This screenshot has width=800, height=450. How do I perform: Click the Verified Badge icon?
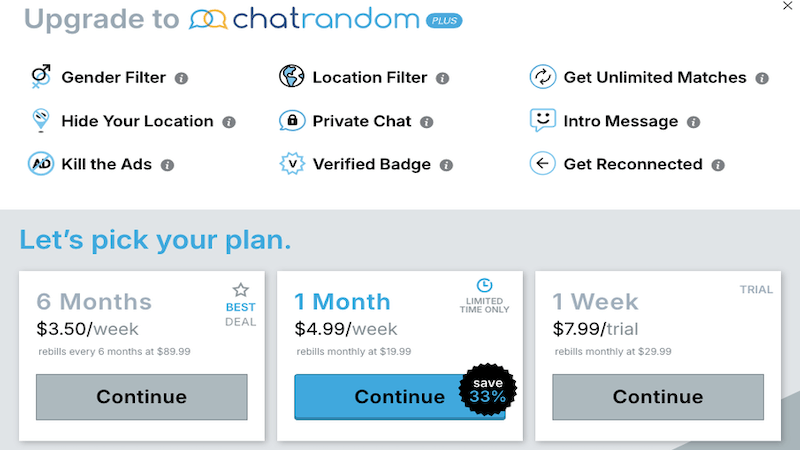pyautogui.click(x=291, y=164)
